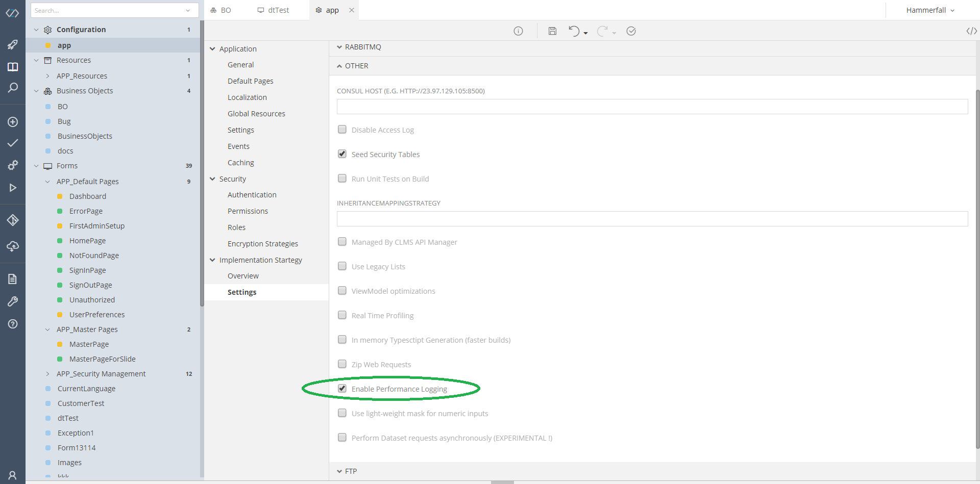Open the Hammerfall dropdown
Viewport: 980px width, 484px height.
click(929, 10)
